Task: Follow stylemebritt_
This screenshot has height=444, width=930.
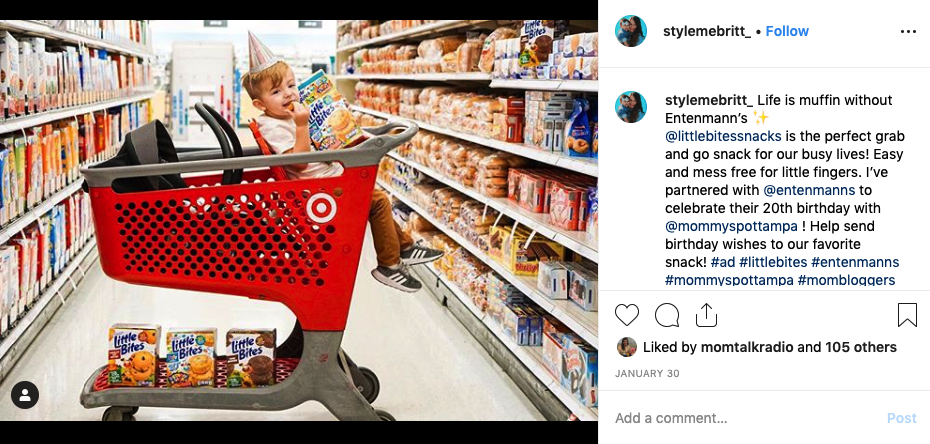Action: tap(787, 31)
